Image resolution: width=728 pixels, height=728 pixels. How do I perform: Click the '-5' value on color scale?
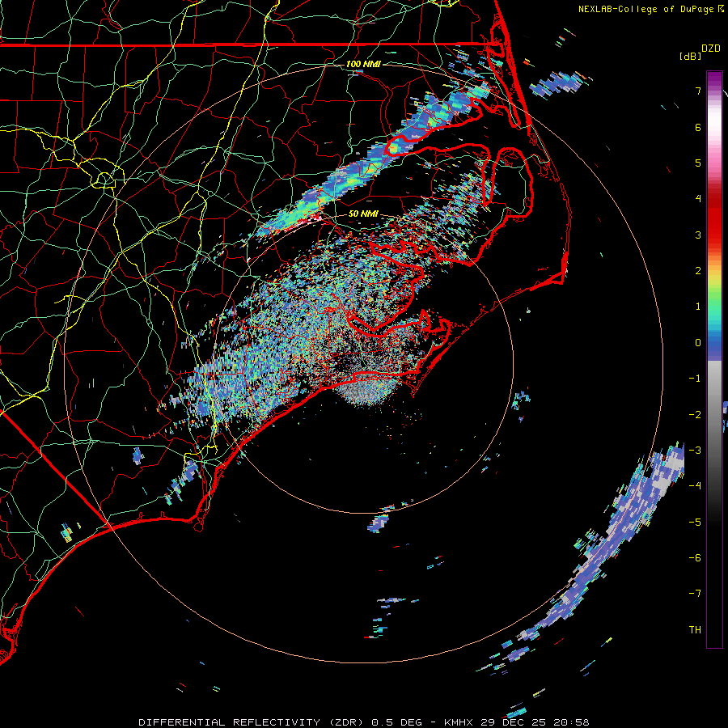(695, 523)
